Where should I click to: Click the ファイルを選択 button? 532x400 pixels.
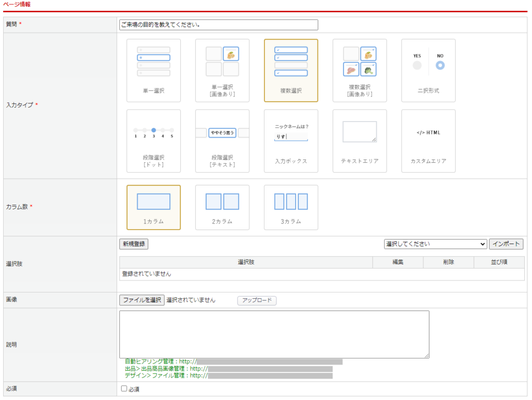[x=142, y=300]
